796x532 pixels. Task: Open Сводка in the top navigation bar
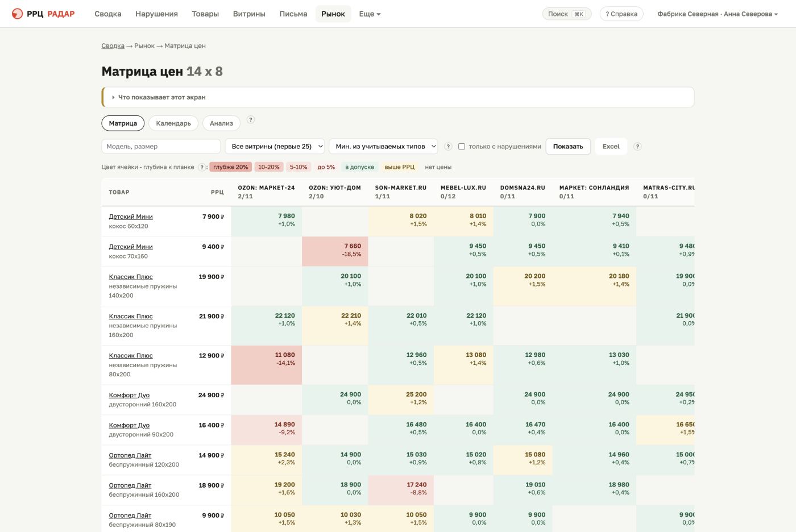click(x=108, y=14)
